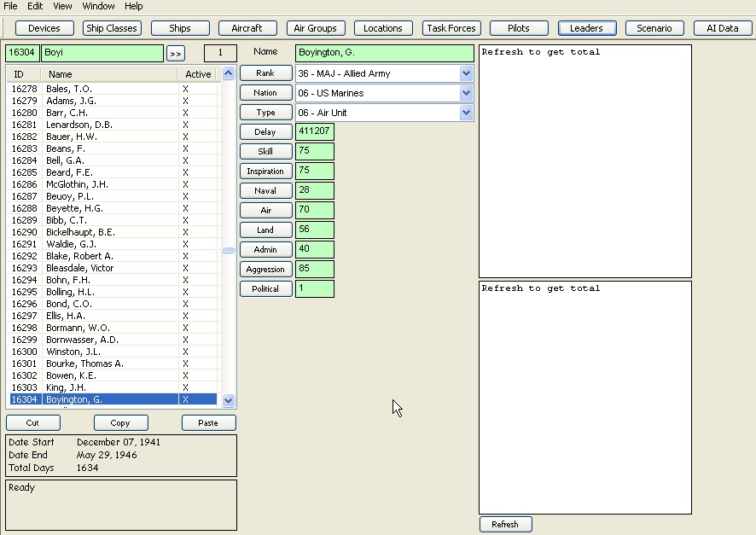Open the Pilots section
This screenshot has height=535, width=756.
(x=518, y=27)
